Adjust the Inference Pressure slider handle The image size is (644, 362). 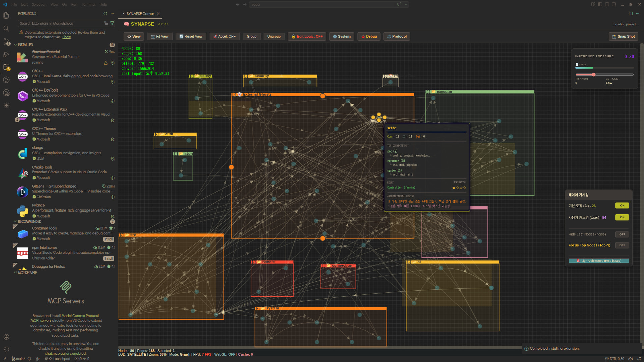[x=593, y=75]
